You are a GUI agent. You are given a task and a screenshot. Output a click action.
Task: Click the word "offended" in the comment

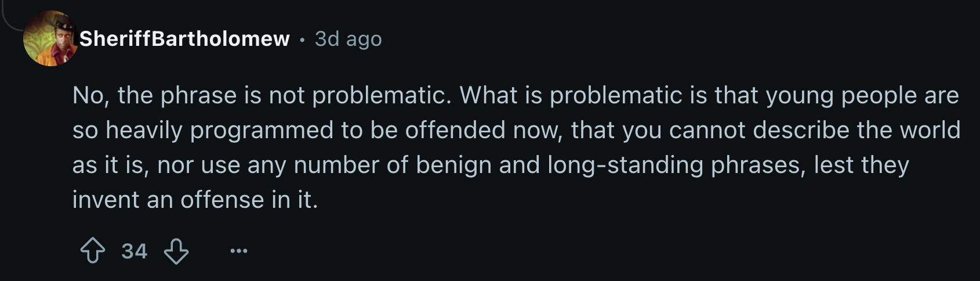[x=455, y=131]
